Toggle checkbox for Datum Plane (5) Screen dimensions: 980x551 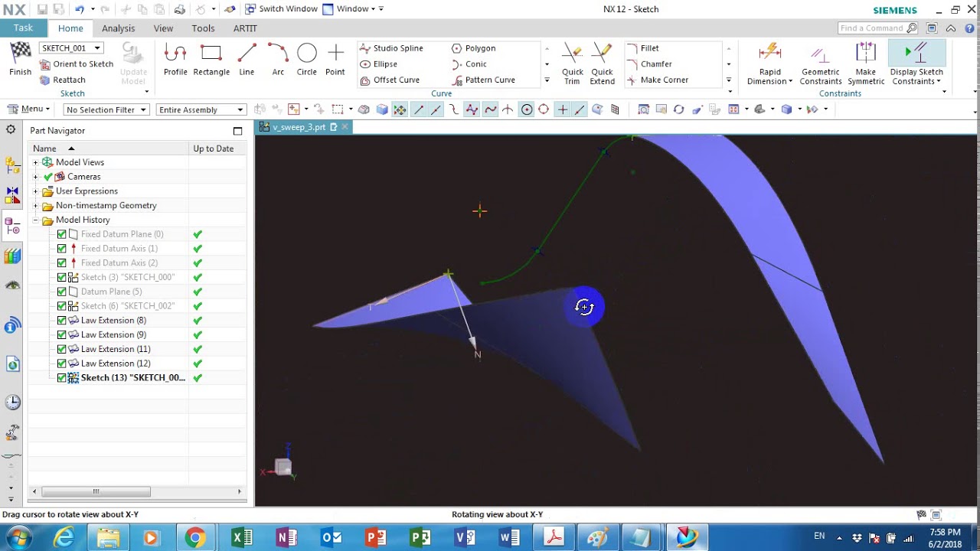[62, 292]
